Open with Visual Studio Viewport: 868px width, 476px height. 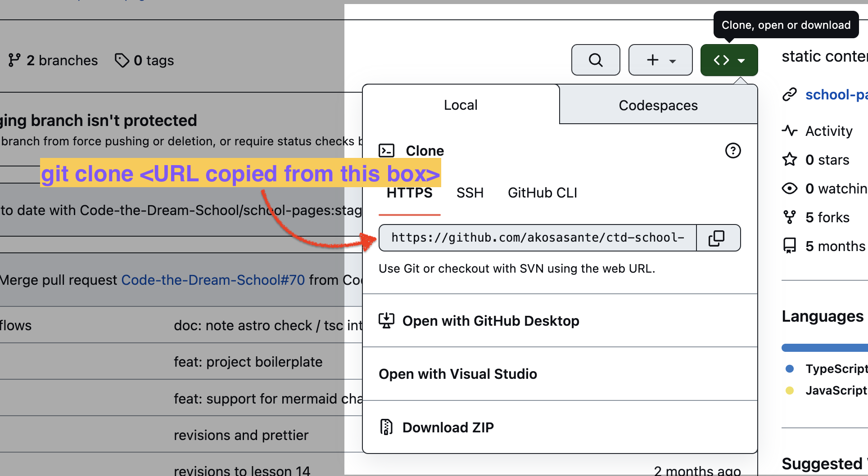pos(560,374)
